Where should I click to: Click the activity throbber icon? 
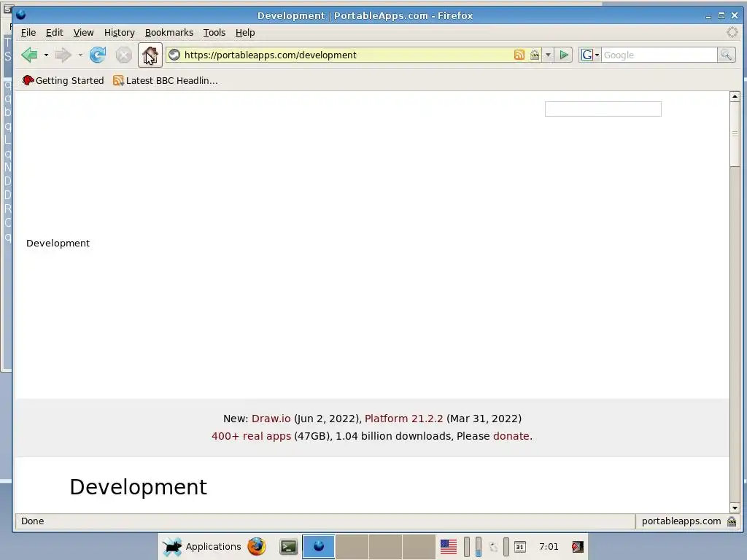pyautogui.click(x=732, y=32)
